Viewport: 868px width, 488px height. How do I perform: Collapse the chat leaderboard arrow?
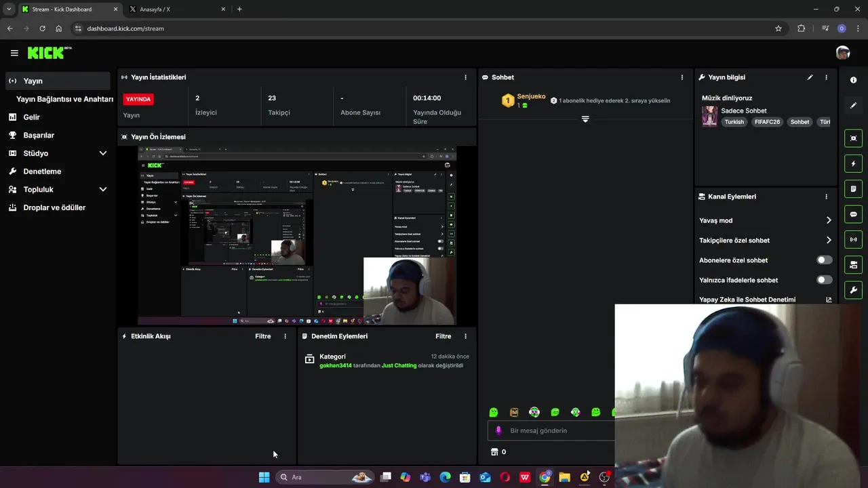[585, 119]
